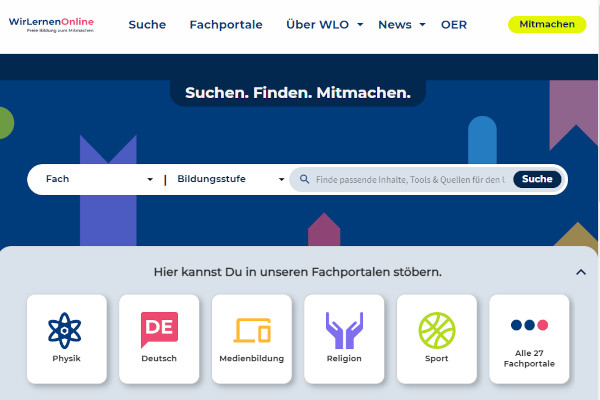The image size is (600, 400).
Task: Open the Deutsch DE speech bubble icon
Action: coord(159,330)
